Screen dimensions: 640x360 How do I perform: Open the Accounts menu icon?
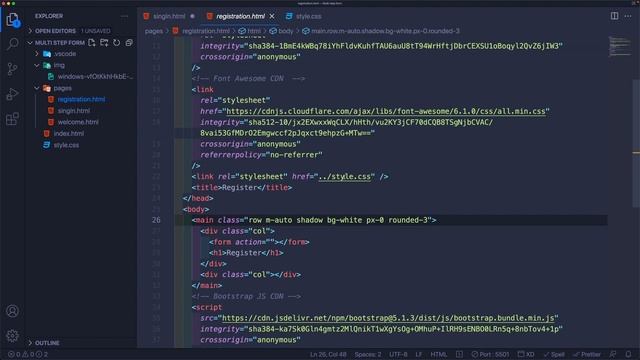tap(13, 311)
